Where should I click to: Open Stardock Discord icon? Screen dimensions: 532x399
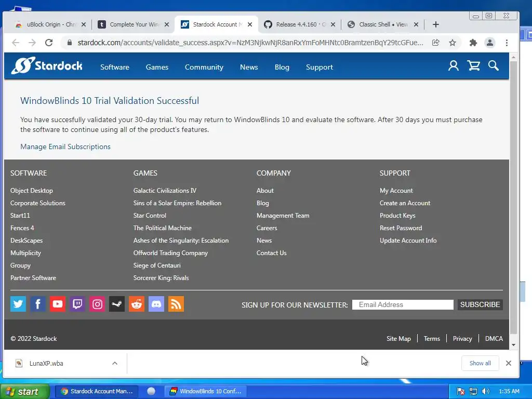coord(156,303)
